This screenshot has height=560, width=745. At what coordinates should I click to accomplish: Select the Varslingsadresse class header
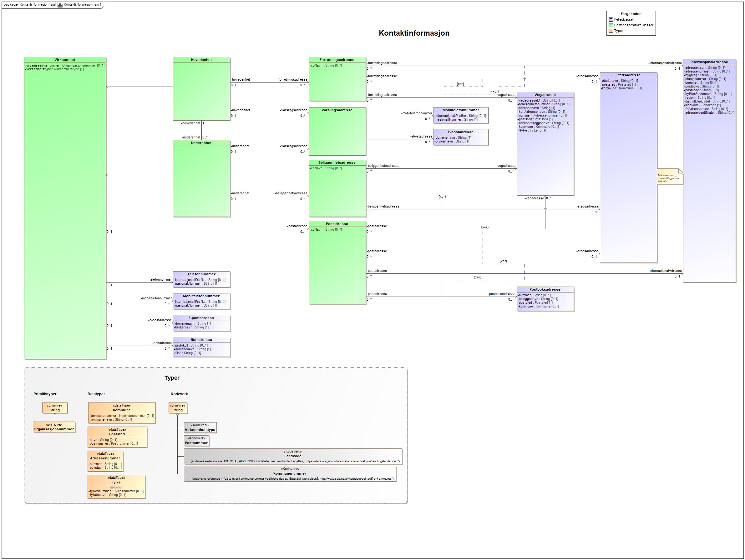tap(337, 110)
